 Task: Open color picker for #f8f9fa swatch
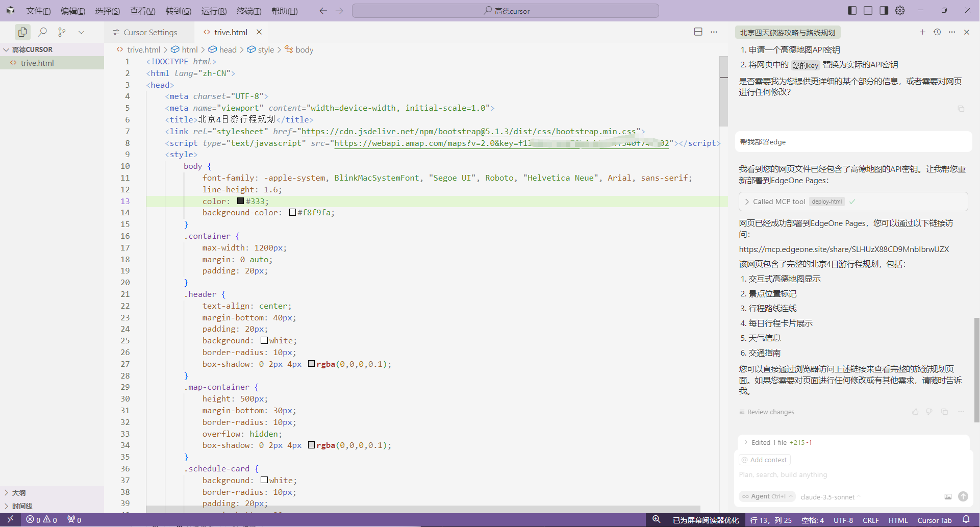[x=292, y=212]
